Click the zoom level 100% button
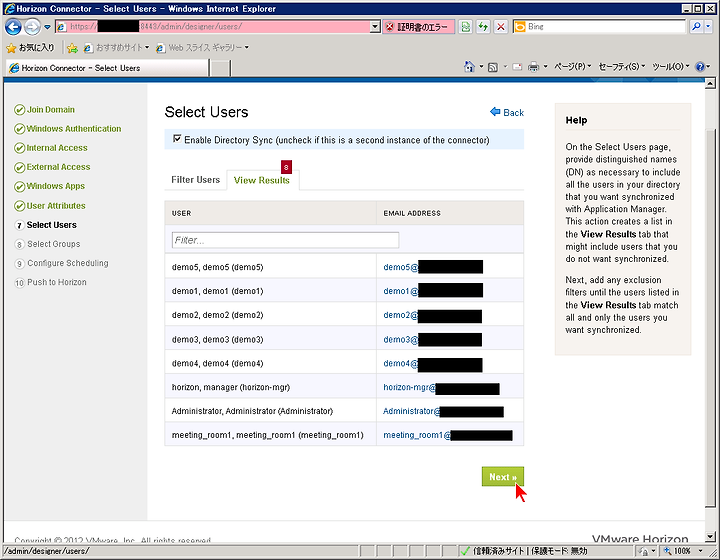720x560 pixels. pyautogui.click(x=677, y=551)
